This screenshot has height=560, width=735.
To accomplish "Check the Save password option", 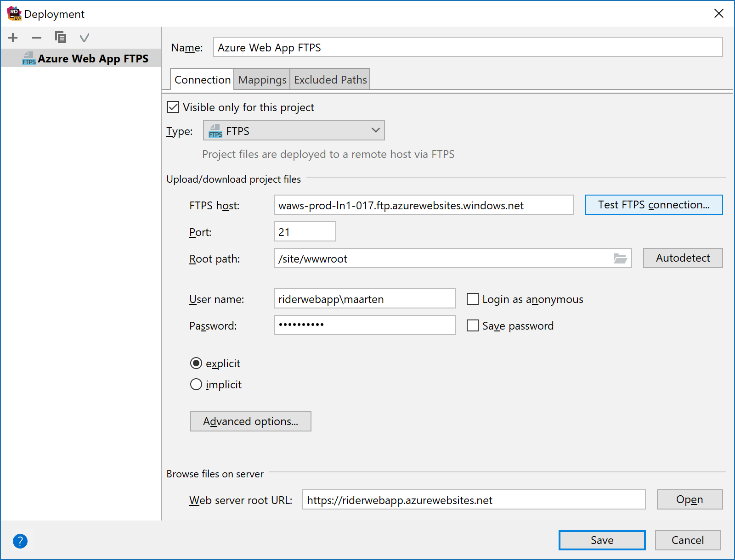I will (473, 325).
